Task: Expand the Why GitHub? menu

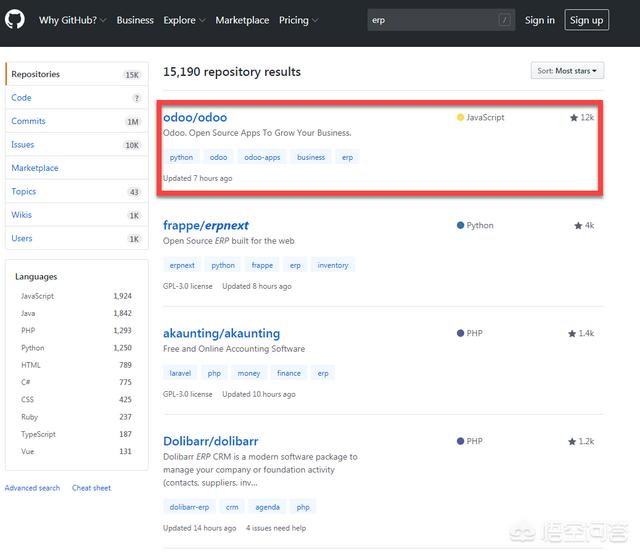Action: click(x=72, y=20)
